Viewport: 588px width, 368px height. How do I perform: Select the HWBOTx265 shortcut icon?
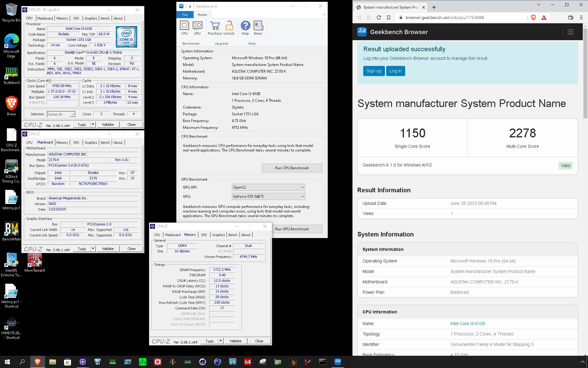tap(11, 328)
